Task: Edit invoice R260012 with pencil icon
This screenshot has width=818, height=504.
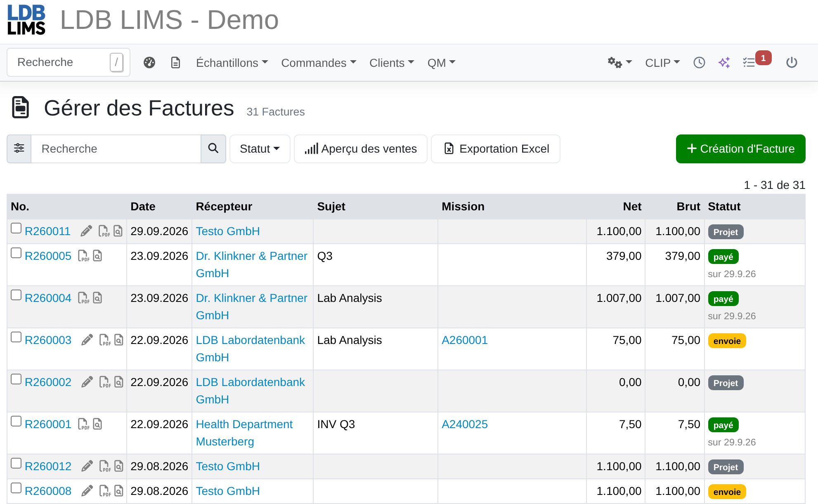Action: point(87,466)
